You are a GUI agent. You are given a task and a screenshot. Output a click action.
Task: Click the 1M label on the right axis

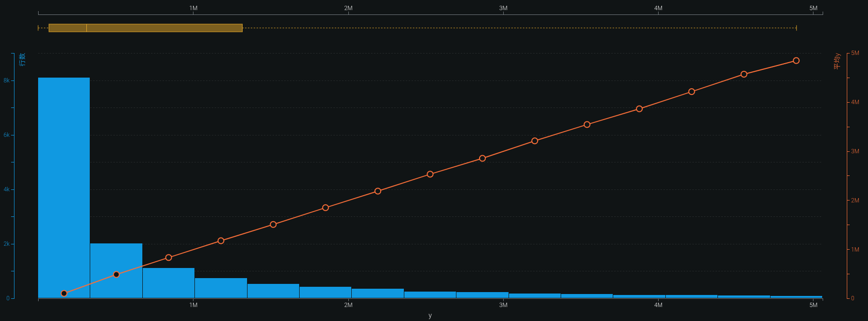(x=855, y=250)
